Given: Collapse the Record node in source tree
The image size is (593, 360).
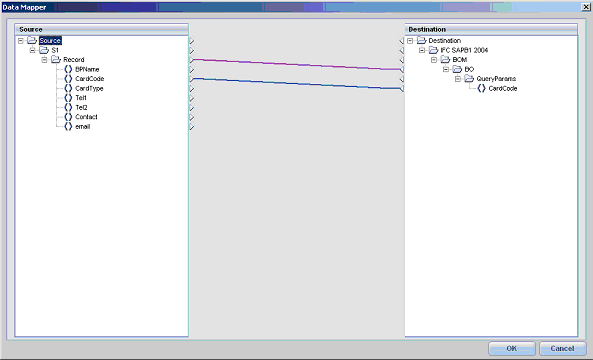Looking at the screenshot, I should point(45,60).
